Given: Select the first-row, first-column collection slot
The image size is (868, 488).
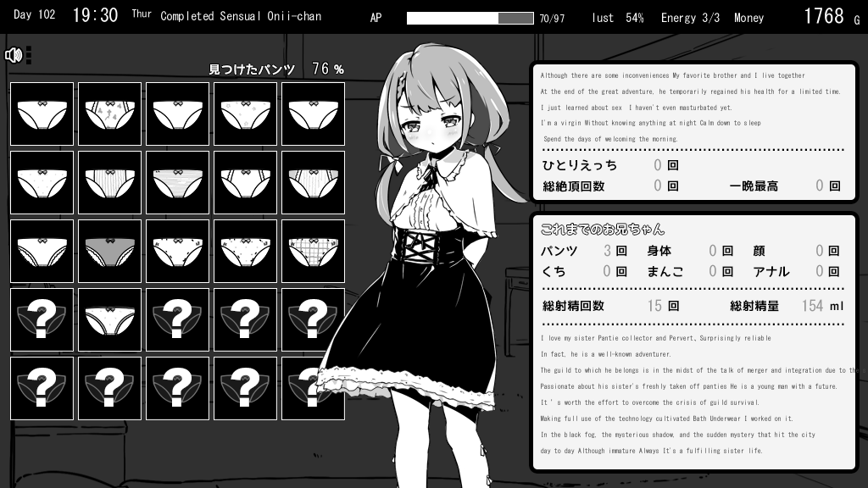Looking at the screenshot, I should tap(42, 114).
